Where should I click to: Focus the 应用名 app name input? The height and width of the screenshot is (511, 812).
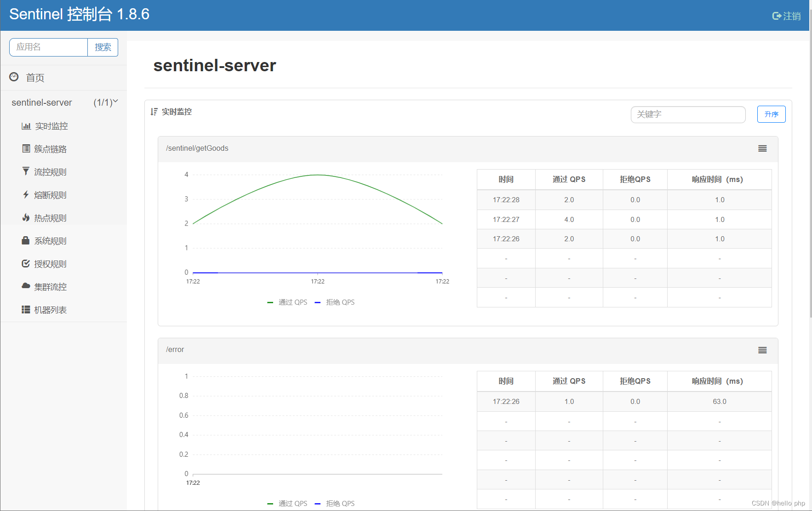point(49,47)
